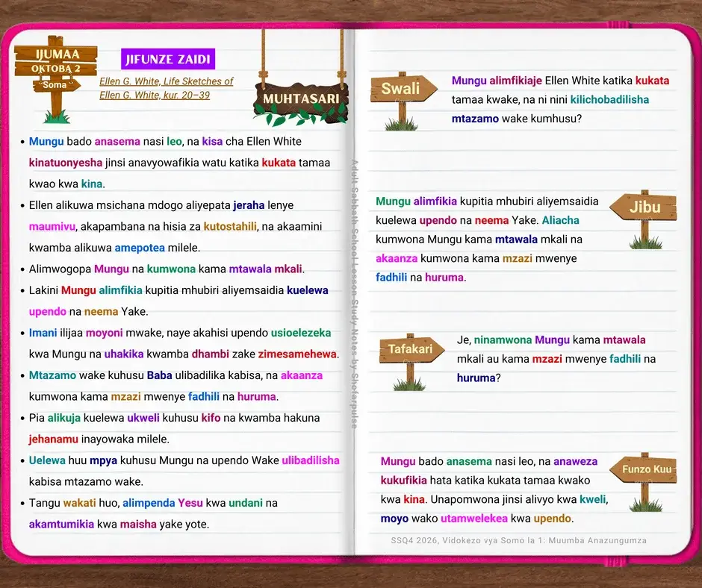
Task: Select the word "Yesu" in the last bullet
Action: 190,503
